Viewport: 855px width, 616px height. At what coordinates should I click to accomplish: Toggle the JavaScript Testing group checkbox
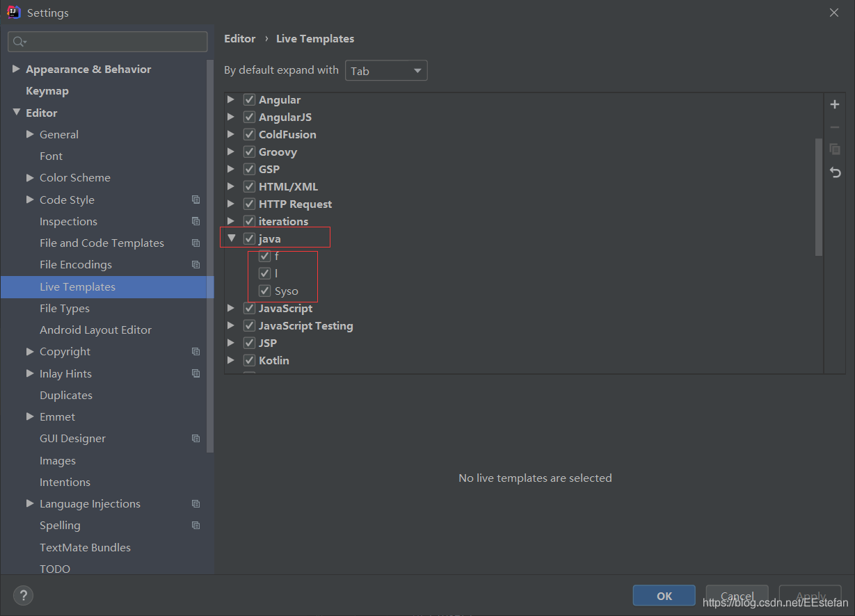click(249, 325)
